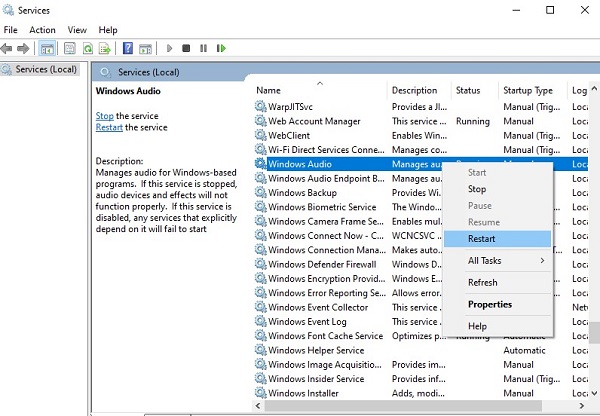Image resolution: width=600 pixels, height=416 pixels.
Task: Click the Export List toolbar icon
Action: [104, 49]
